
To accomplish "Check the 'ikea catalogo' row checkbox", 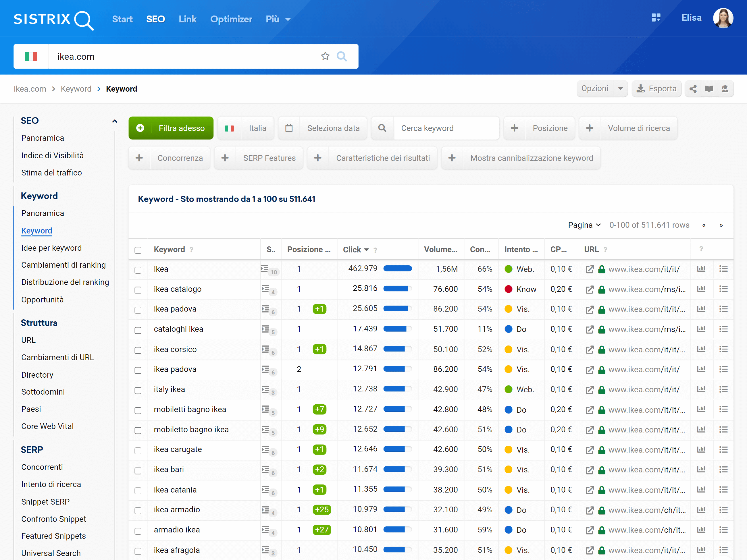I will tap(138, 290).
